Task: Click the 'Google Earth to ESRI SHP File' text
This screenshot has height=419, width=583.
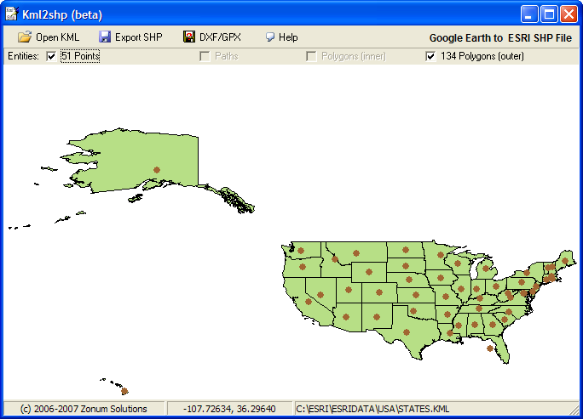Action: coord(500,38)
